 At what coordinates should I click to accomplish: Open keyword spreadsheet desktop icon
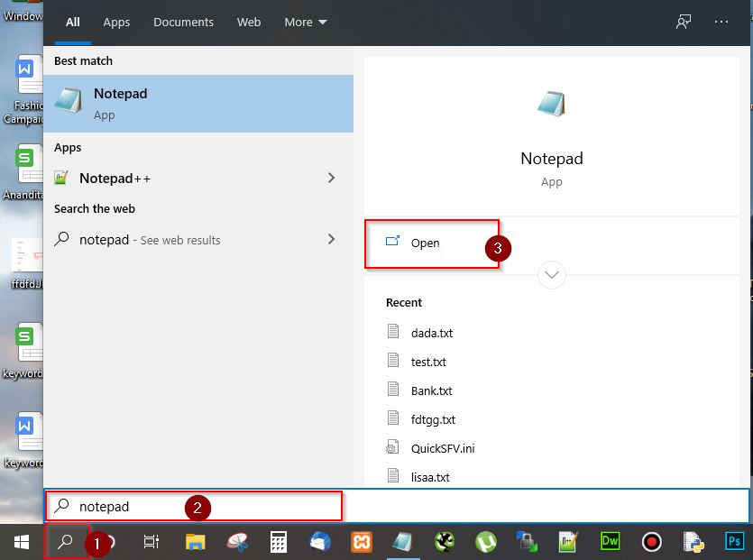(24, 351)
